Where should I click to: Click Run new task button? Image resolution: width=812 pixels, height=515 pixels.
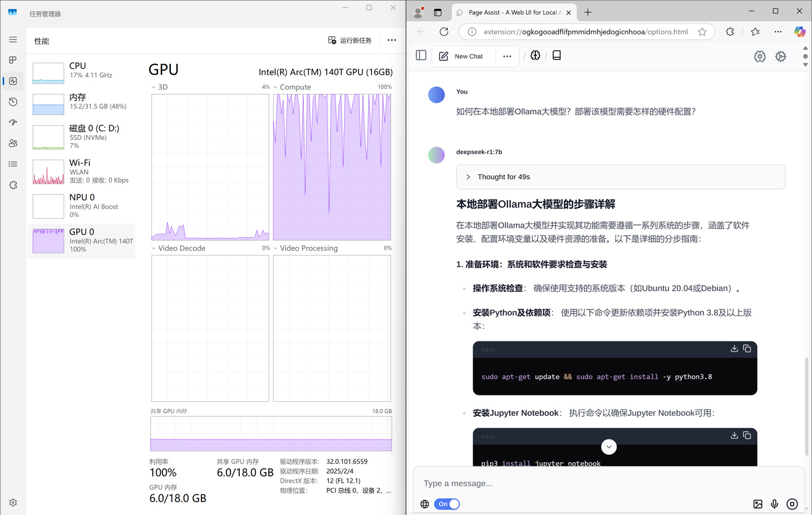(x=350, y=41)
